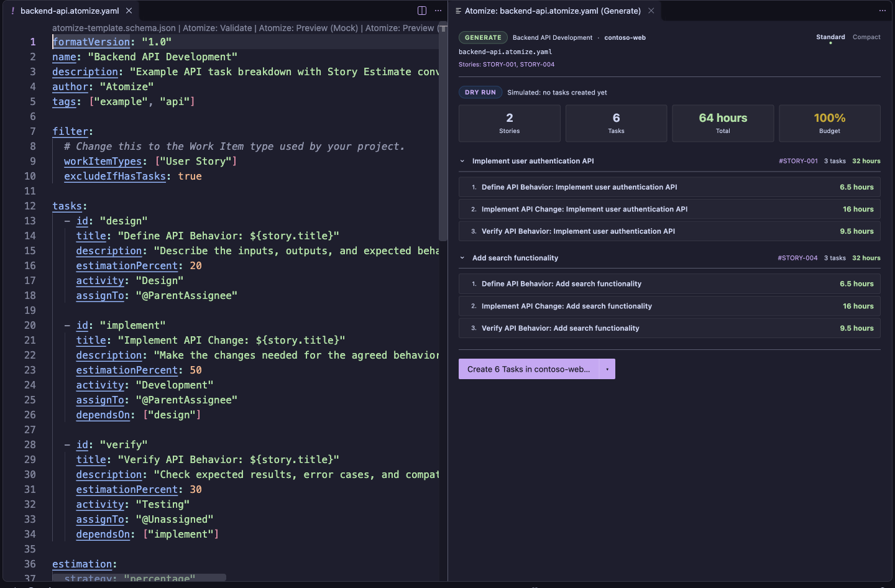The image size is (895, 588).
Task: Open more actions menu for YAML editor
Action: [438, 11]
